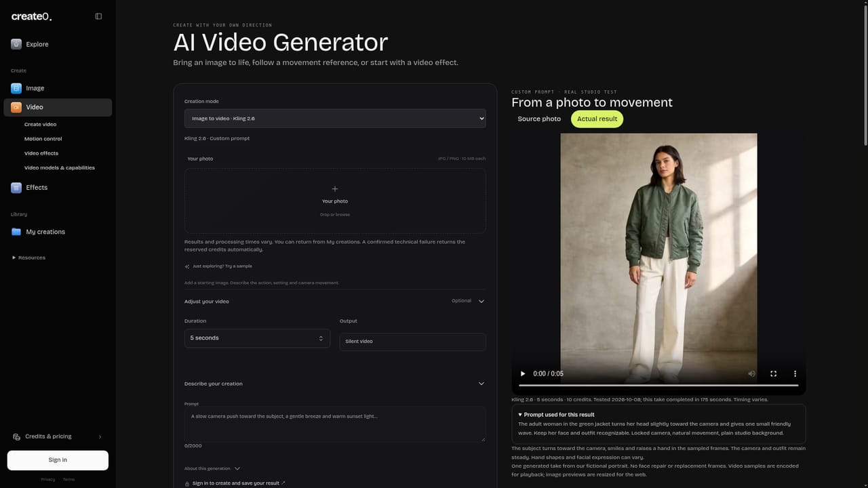Screen dimensions: 868x488
Task: Select the Actual result tab
Action: (597, 119)
